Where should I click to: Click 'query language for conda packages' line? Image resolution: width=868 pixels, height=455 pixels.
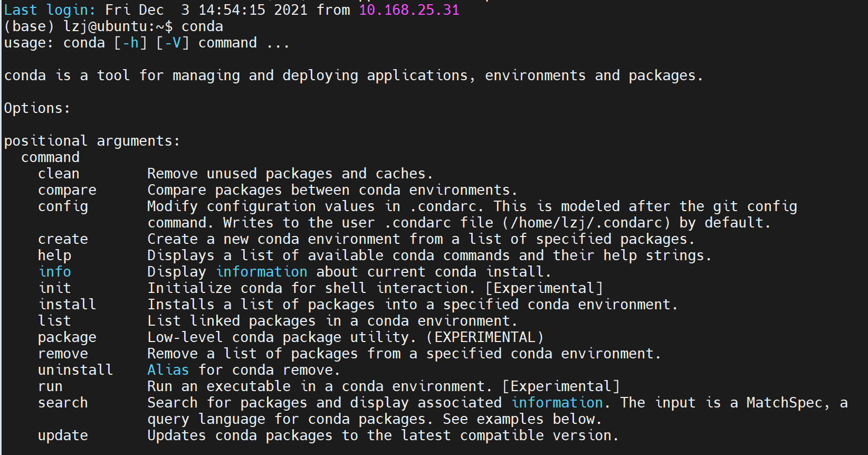tap(375, 419)
